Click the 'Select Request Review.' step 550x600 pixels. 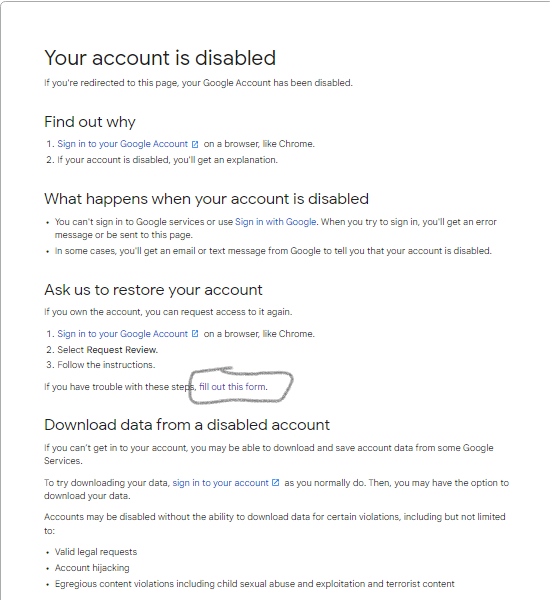pos(108,350)
